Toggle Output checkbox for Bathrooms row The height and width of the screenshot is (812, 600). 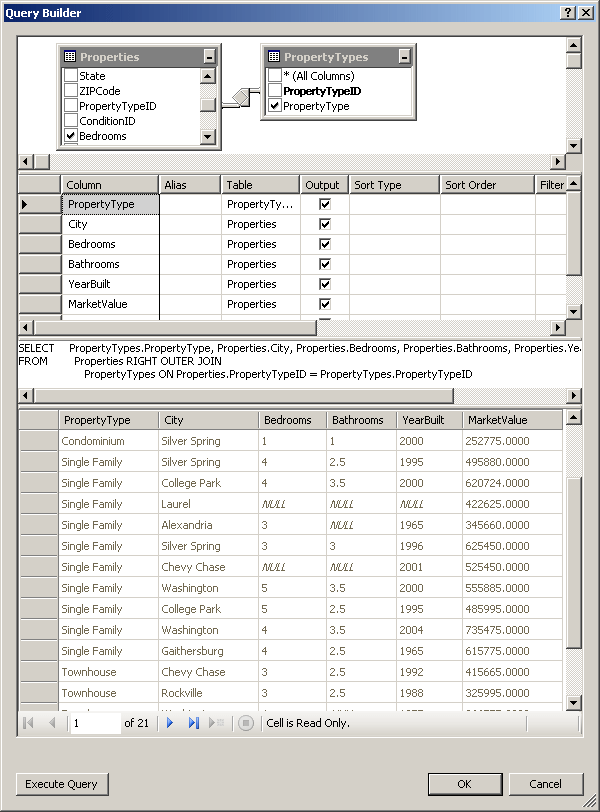click(325, 264)
